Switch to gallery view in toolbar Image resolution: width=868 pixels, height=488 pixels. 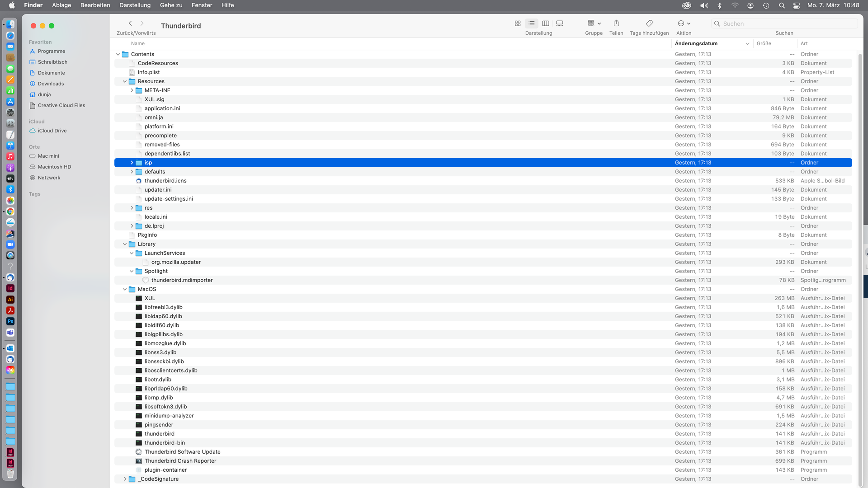coord(560,23)
